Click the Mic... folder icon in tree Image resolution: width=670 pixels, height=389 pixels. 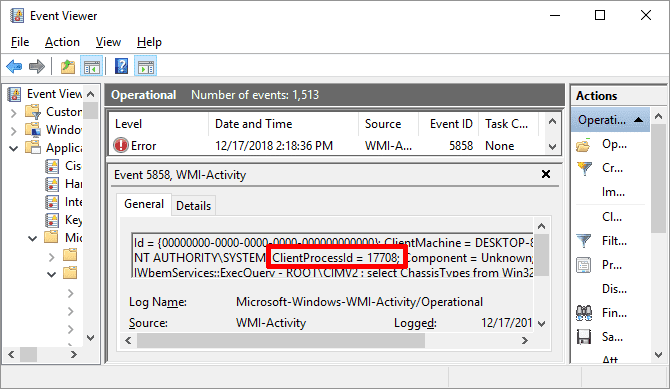click(51, 237)
